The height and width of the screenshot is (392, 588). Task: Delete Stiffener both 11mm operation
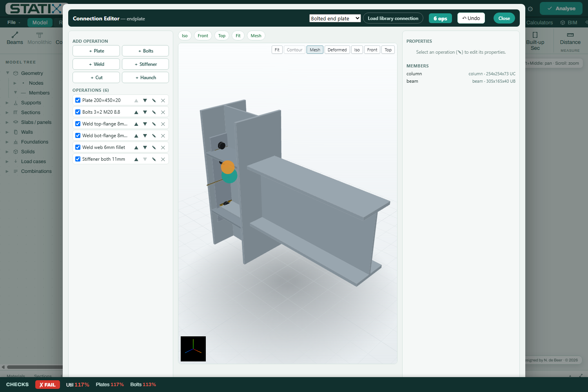point(163,159)
